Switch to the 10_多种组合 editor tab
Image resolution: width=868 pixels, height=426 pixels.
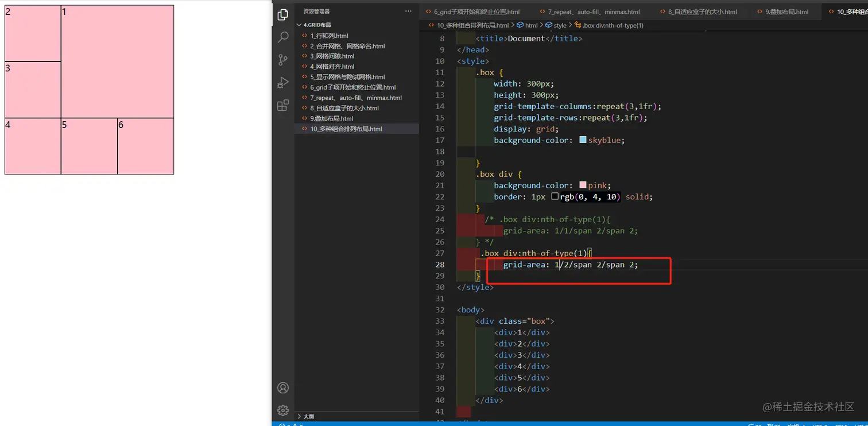click(845, 11)
